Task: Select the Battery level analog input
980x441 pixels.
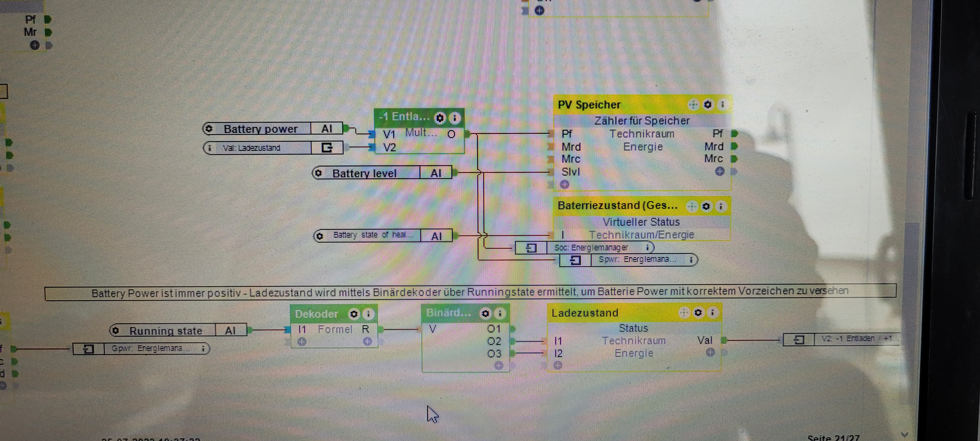Action: [x=364, y=173]
